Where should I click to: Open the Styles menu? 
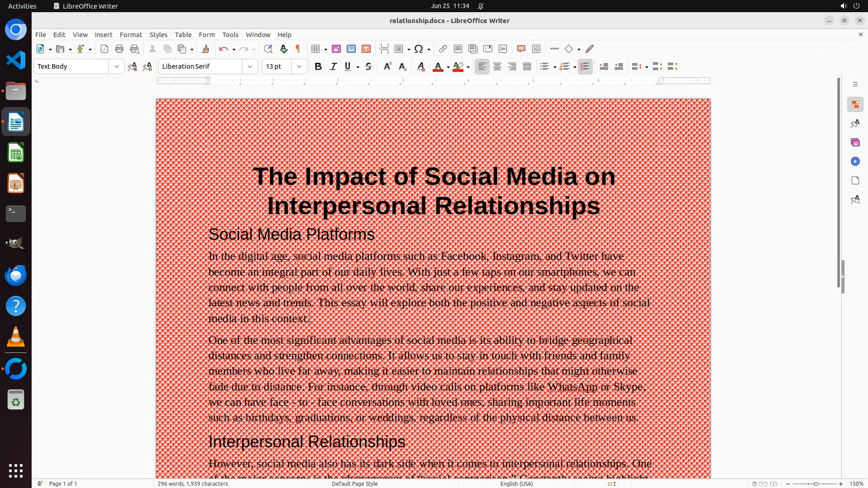158,35
